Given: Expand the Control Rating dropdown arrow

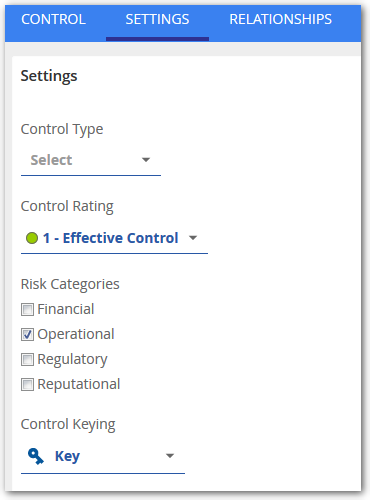Looking at the screenshot, I should pos(193,238).
